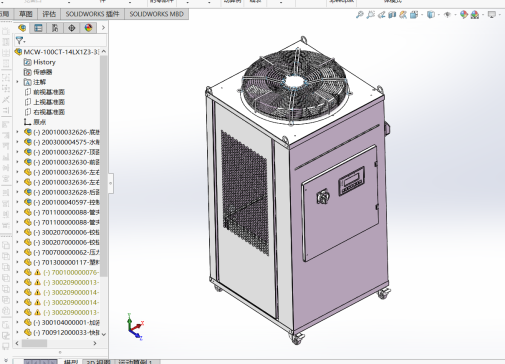Open the View Orientation dropdown arrow

click(422, 15)
